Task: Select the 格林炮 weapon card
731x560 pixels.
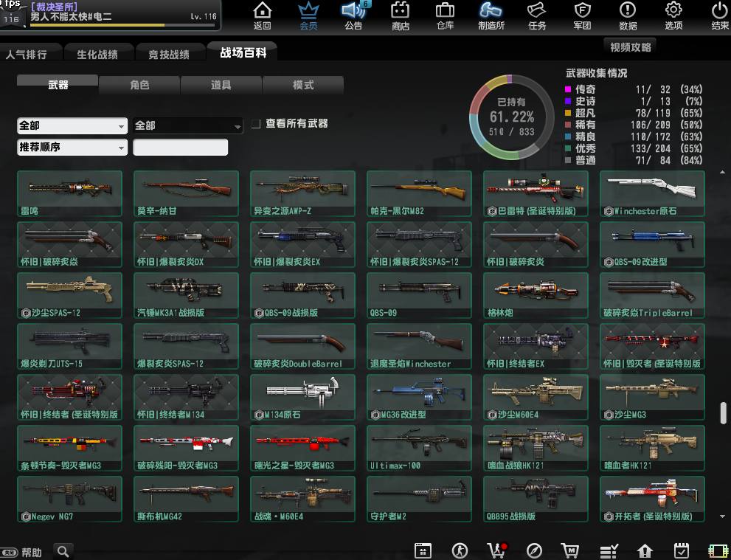Action: [x=536, y=295]
